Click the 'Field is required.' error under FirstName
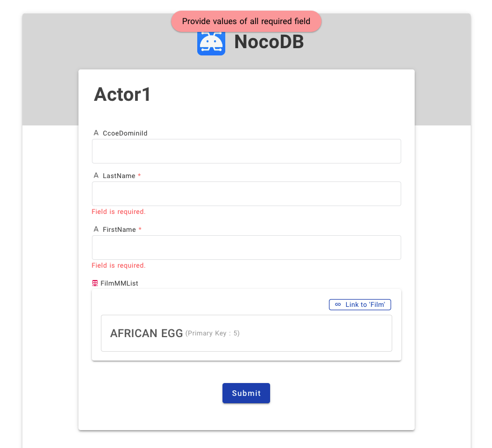Viewport: 492px width, 448px height. coord(118,265)
